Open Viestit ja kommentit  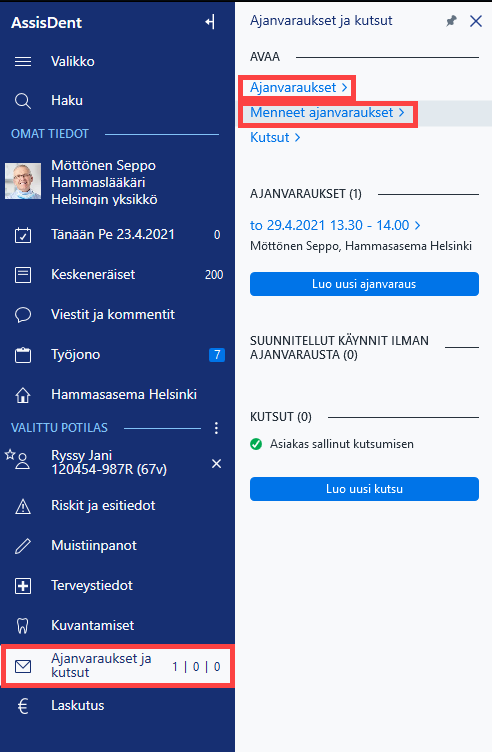pos(113,315)
